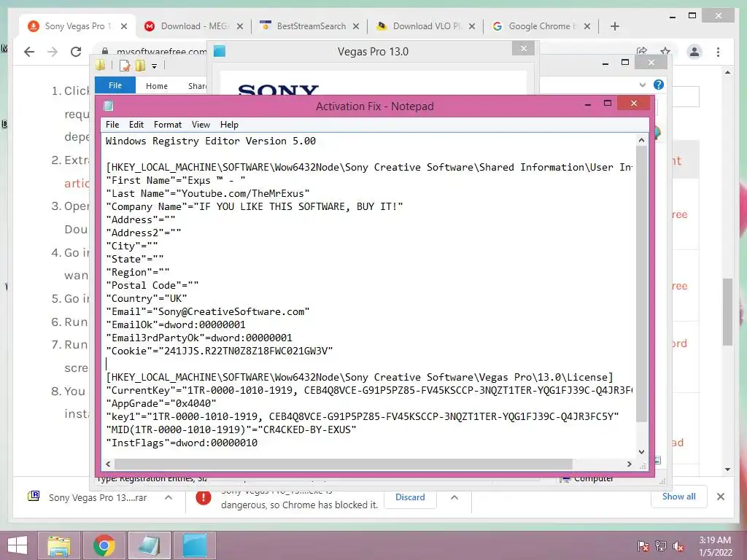Open Chrome three-dot menu
The image size is (747, 560).
[718, 52]
